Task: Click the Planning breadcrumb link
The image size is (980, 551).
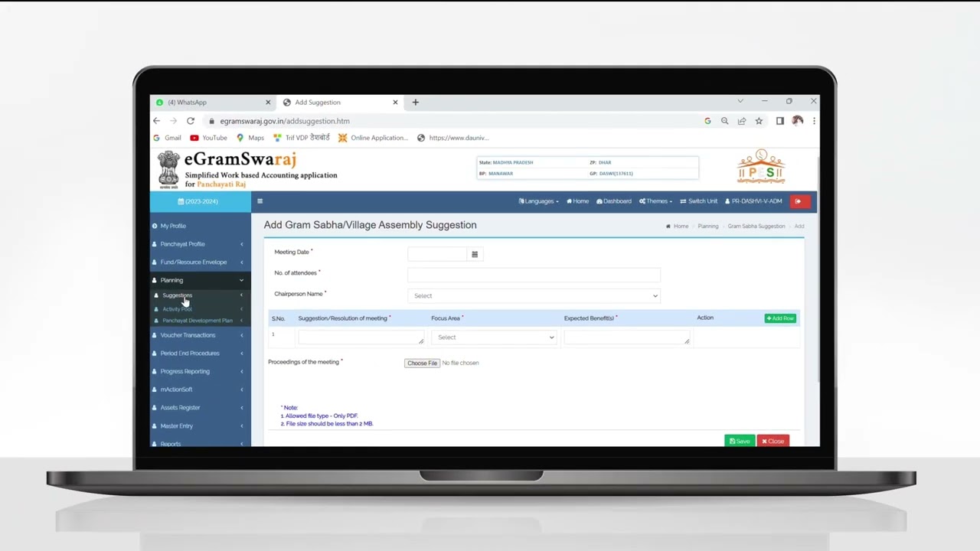Action: point(708,227)
